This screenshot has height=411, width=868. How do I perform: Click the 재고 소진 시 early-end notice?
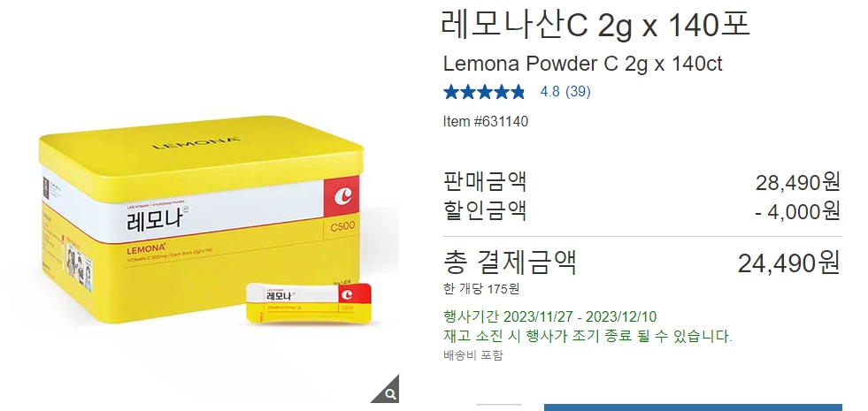pyautogui.click(x=588, y=336)
